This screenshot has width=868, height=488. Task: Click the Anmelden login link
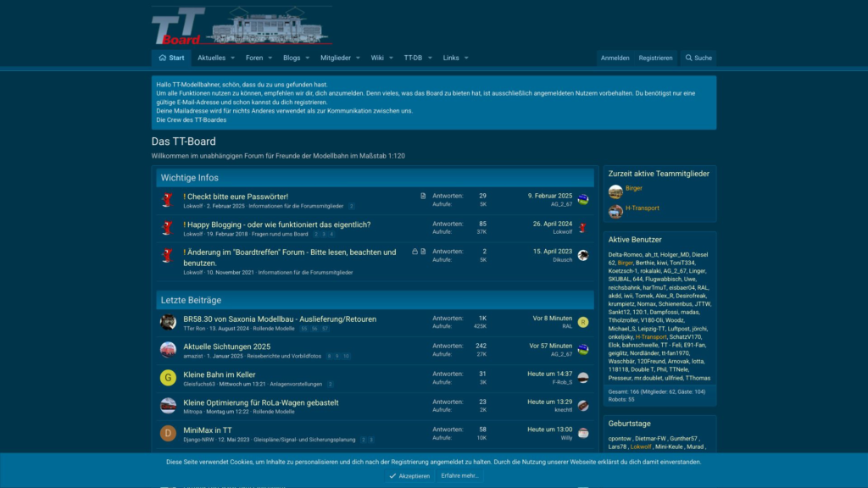[x=615, y=58]
